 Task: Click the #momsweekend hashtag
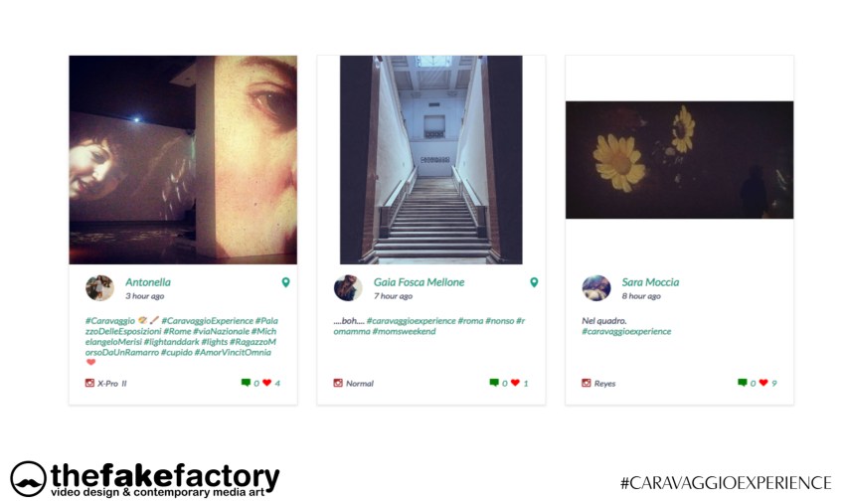404,331
